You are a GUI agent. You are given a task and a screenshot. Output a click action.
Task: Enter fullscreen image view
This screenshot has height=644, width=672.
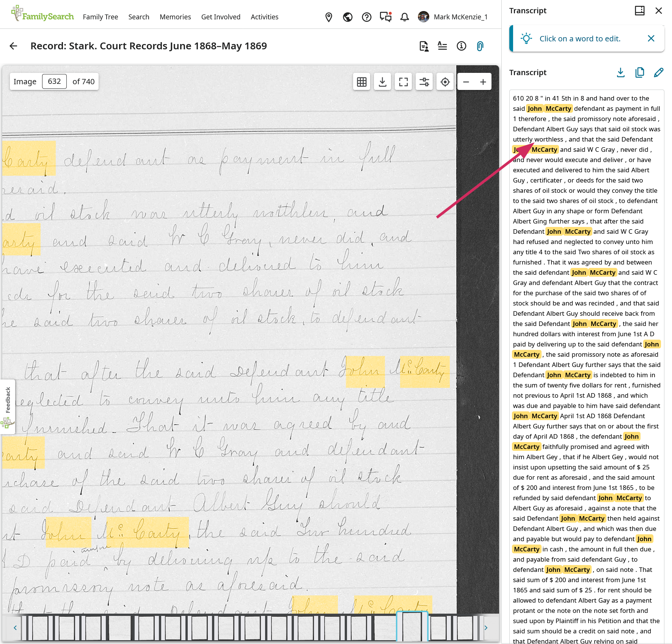[x=404, y=82]
